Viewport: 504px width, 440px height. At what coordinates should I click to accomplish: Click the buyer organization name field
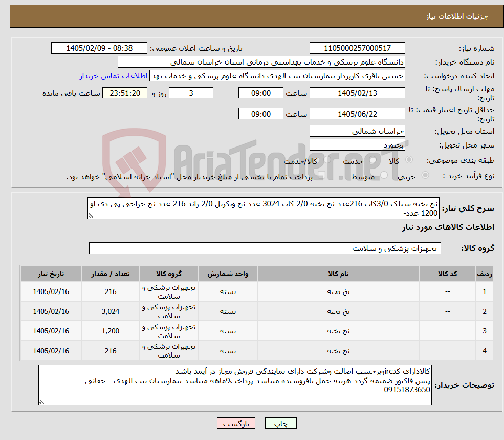(x=261, y=62)
